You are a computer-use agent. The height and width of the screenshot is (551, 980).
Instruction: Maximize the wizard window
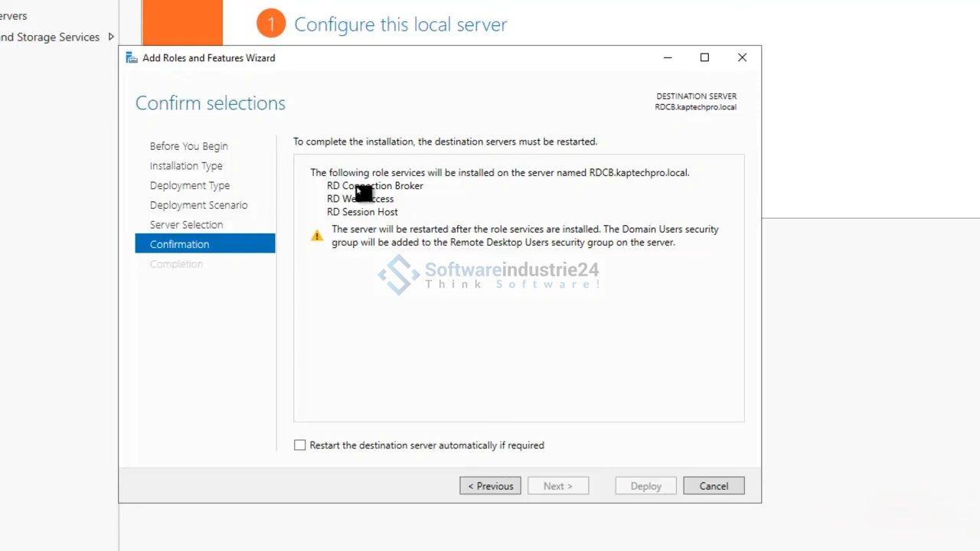coord(704,58)
